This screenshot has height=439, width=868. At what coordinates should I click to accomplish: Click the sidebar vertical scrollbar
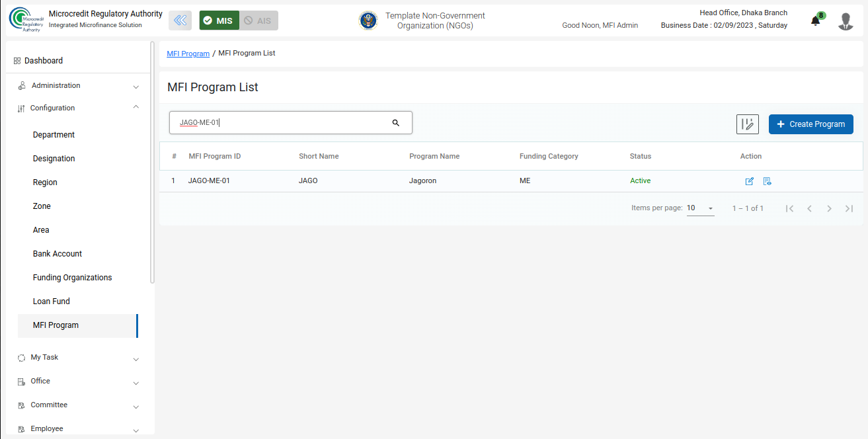[153, 163]
